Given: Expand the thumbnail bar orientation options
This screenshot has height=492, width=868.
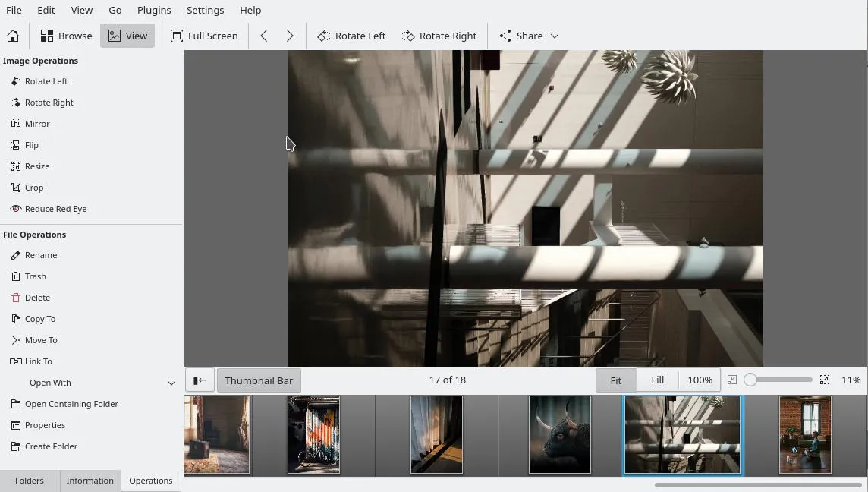Looking at the screenshot, I should tap(200, 380).
